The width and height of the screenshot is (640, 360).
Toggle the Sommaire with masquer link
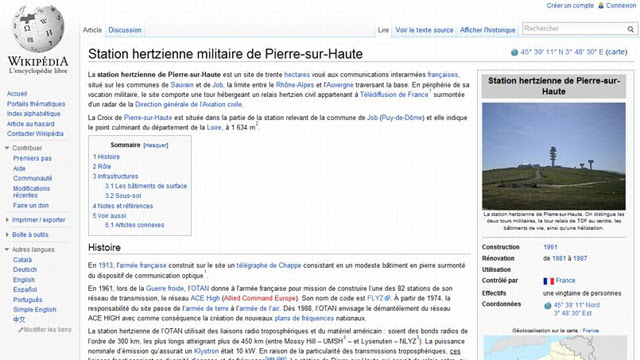[x=156, y=145]
